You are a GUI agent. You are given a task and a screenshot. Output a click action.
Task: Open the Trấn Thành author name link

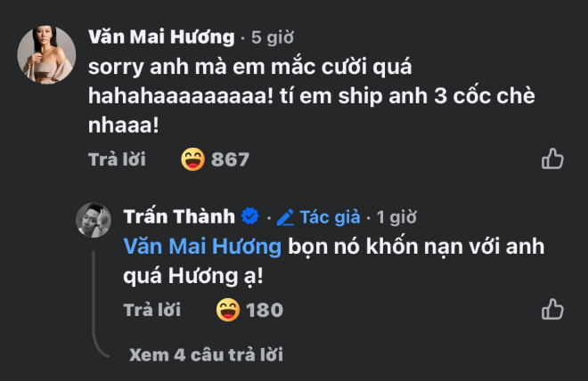(x=180, y=216)
